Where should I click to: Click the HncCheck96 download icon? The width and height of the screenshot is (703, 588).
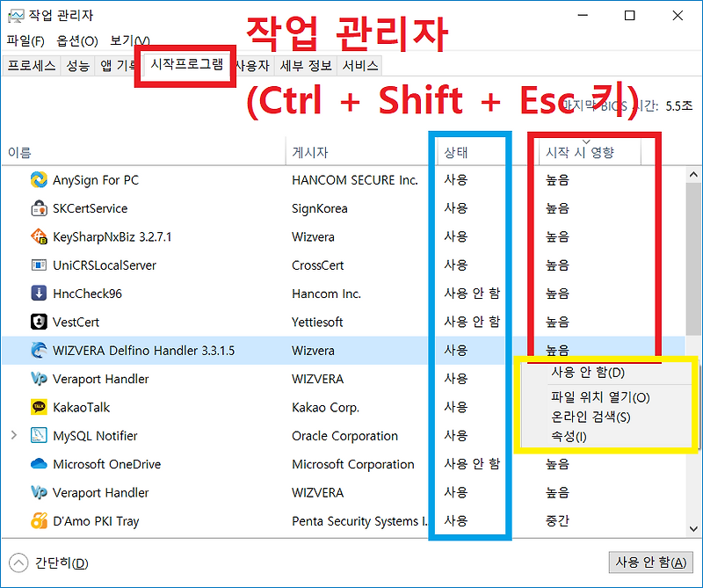(x=39, y=294)
